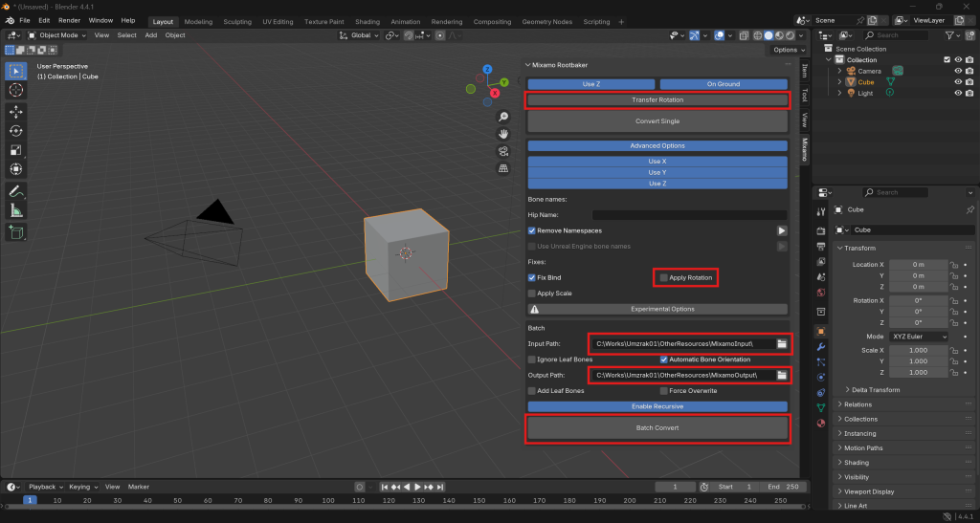Viewport: 980px width, 523px height.
Task: Click play button next to Remove Namespaces
Action: [x=781, y=231]
